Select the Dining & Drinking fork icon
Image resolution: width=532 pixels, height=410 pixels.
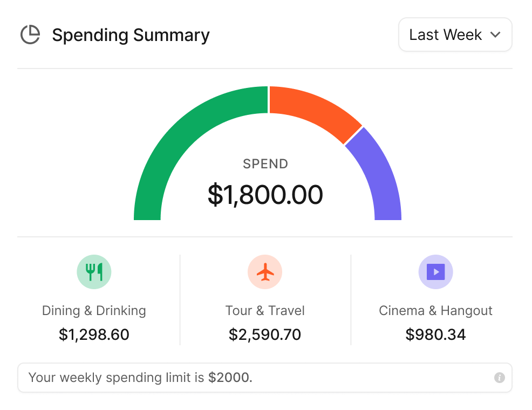click(x=94, y=271)
